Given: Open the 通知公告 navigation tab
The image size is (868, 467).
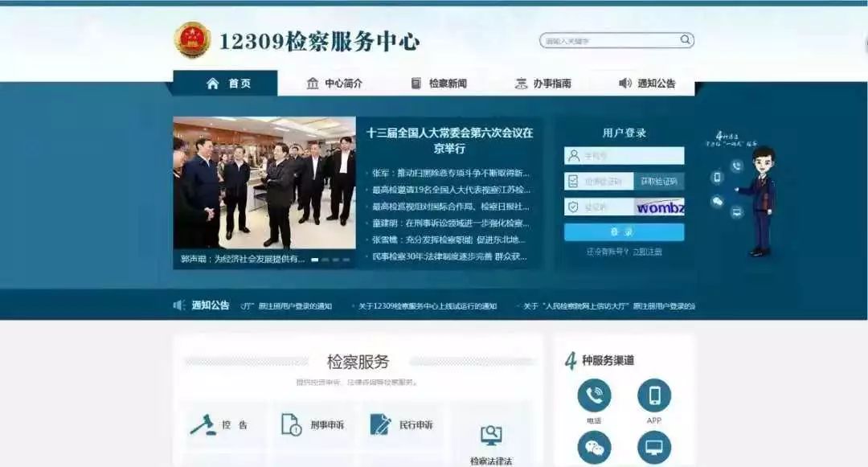Looking at the screenshot, I should click(647, 84).
